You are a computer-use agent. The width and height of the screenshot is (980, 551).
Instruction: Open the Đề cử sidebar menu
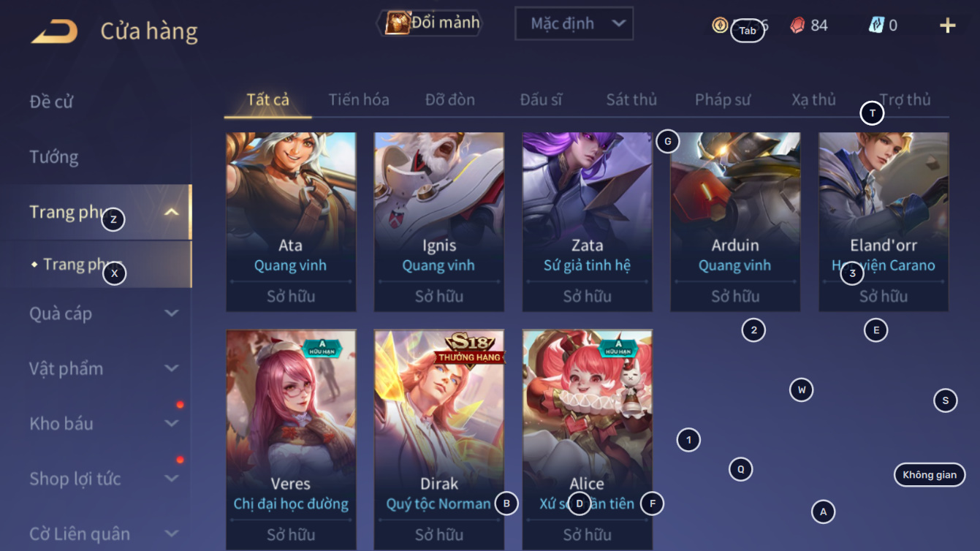point(51,102)
